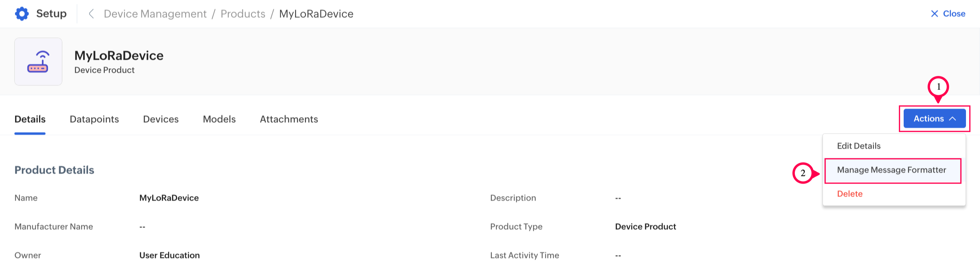
Task: Open the Devices tab
Action: coord(161,119)
